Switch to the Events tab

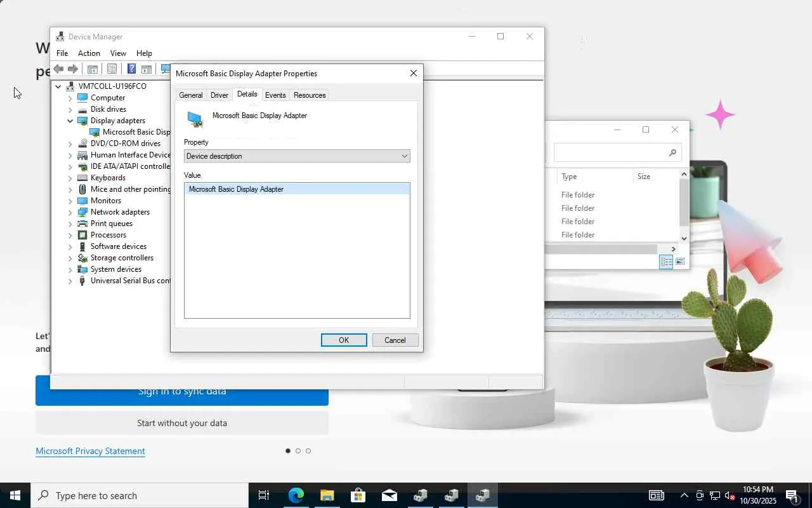pyautogui.click(x=275, y=95)
